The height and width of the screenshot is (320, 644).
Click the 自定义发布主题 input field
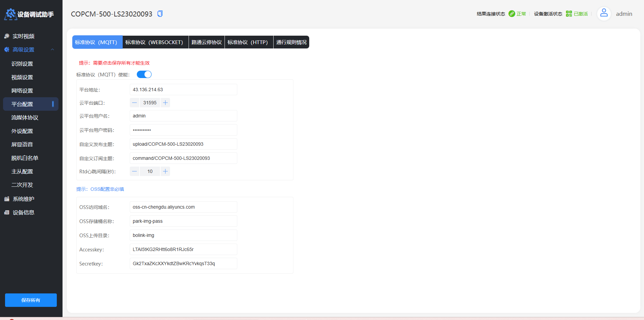[184, 144]
